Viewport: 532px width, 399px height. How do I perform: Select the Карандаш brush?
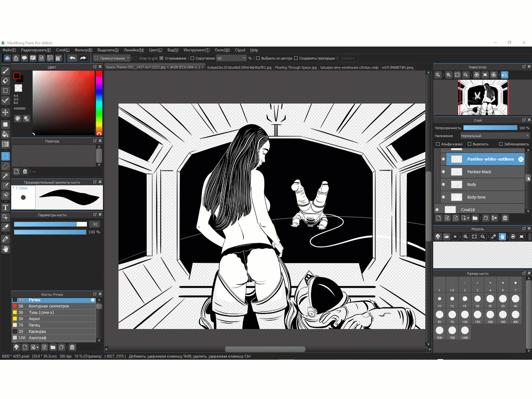point(54,332)
